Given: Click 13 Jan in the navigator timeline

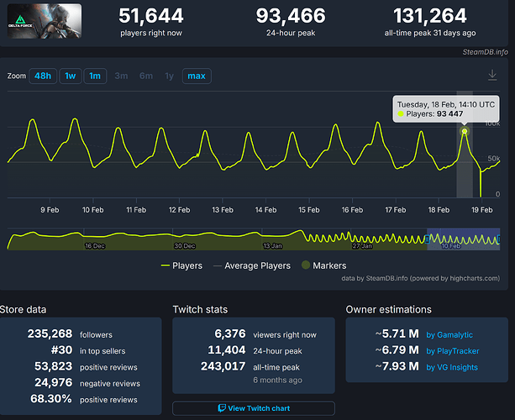Looking at the screenshot, I should [272, 246].
